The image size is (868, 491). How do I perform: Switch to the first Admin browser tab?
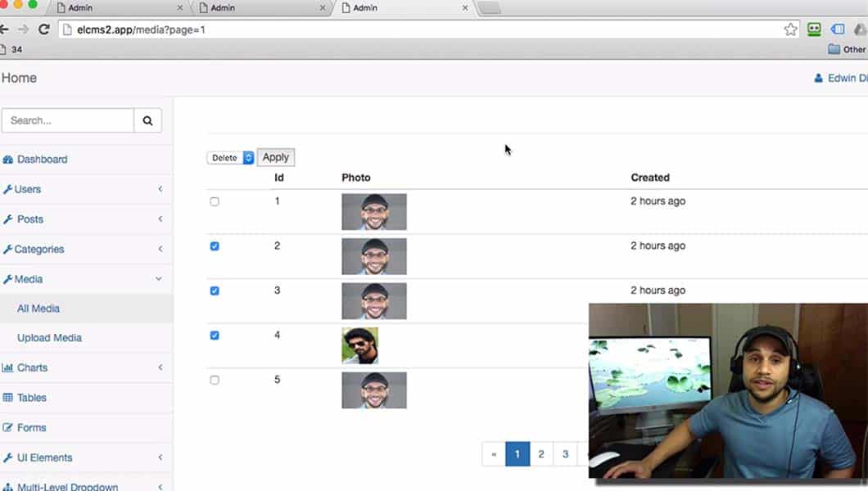coord(119,7)
